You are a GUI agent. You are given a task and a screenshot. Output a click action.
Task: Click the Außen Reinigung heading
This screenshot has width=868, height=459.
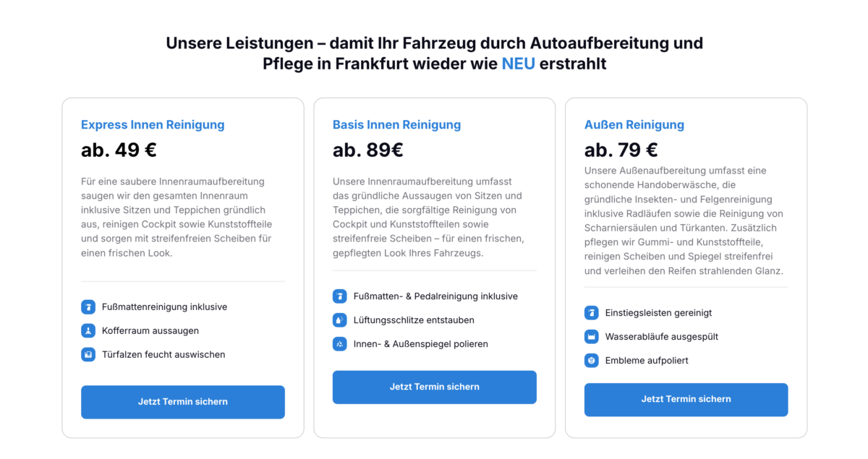[x=634, y=125]
